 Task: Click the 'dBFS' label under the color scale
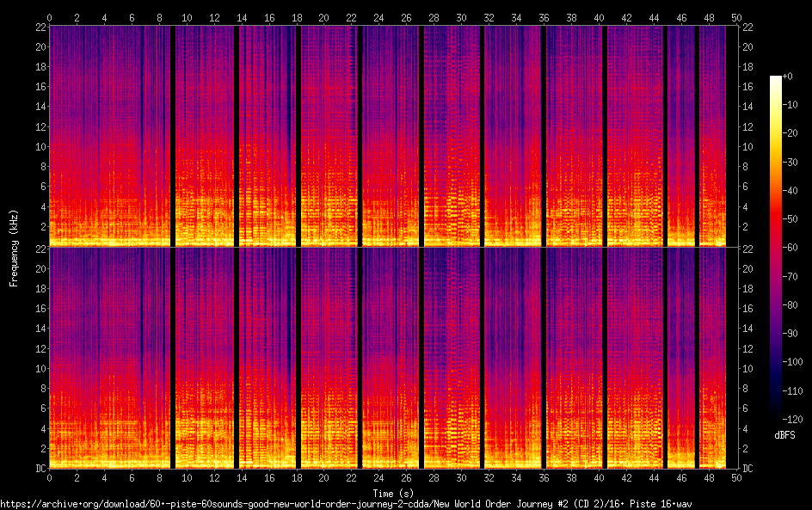click(784, 435)
